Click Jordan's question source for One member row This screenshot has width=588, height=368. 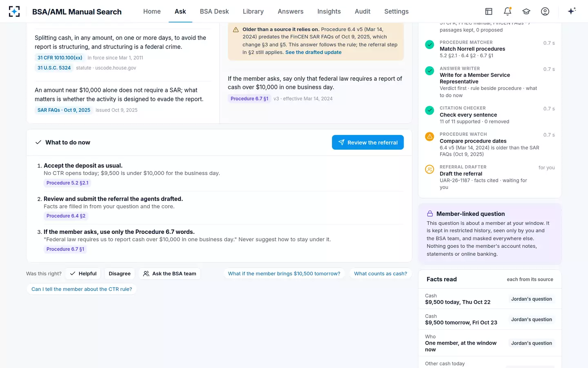(x=532, y=343)
